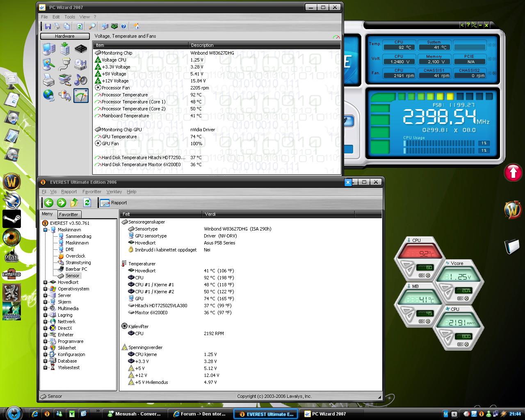The image size is (525, 420).
Task: Click the Battlefield desktop shortcut icon
Action: pos(11,274)
